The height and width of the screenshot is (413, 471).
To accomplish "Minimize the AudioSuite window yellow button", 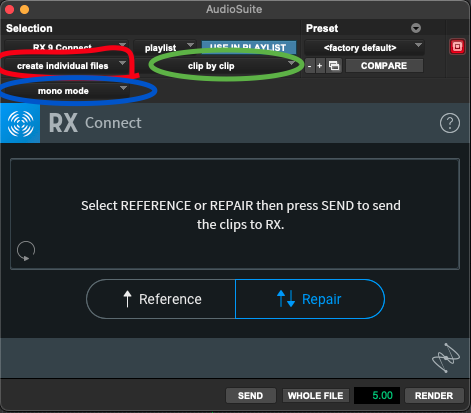I will (x=24, y=9).
